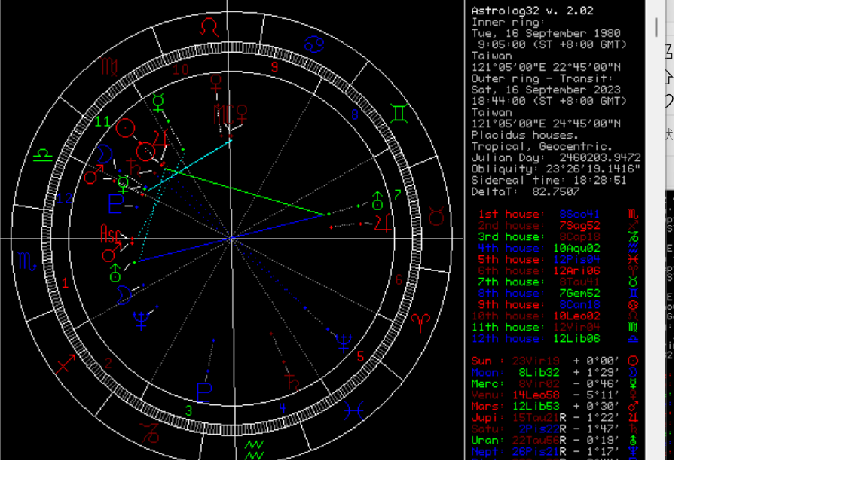Select the Taurus sign glyph on the chart wheel
Image resolution: width=868 pixels, height=488 pixels.
click(436, 218)
